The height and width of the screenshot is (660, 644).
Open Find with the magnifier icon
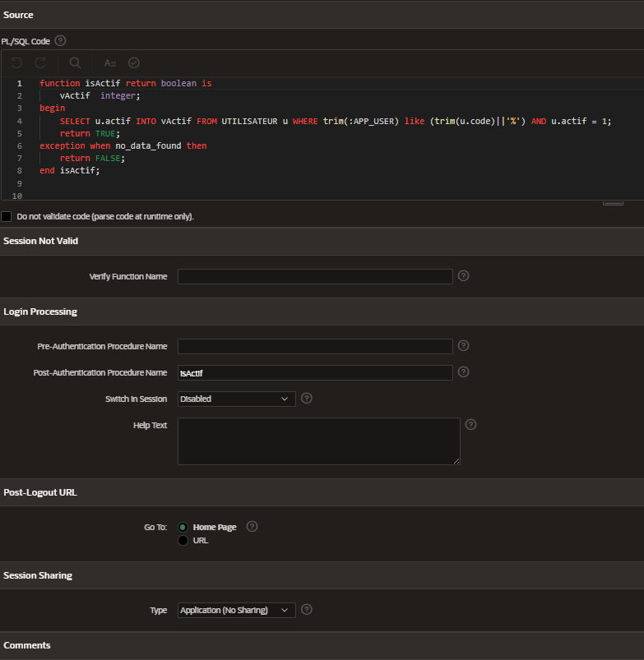pos(75,62)
